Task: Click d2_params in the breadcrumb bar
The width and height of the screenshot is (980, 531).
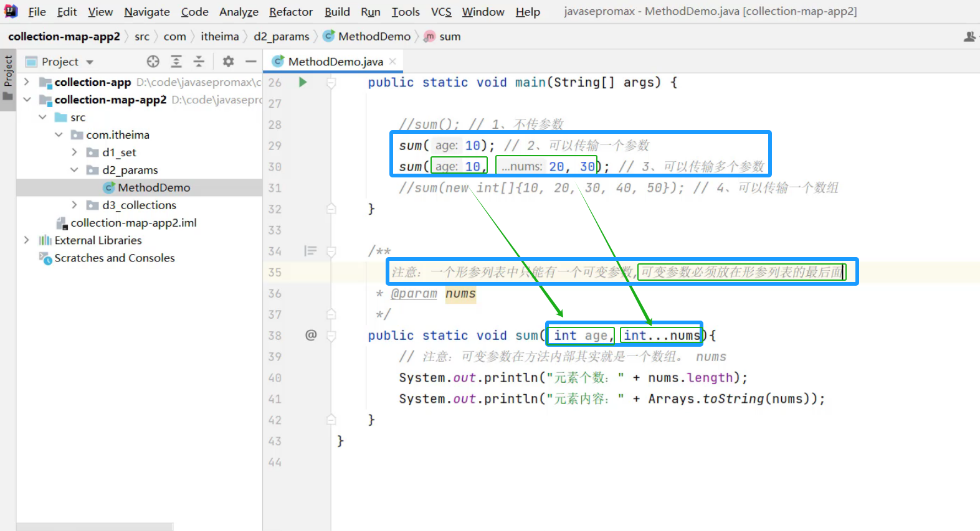Action: pyautogui.click(x=281, y=37)
